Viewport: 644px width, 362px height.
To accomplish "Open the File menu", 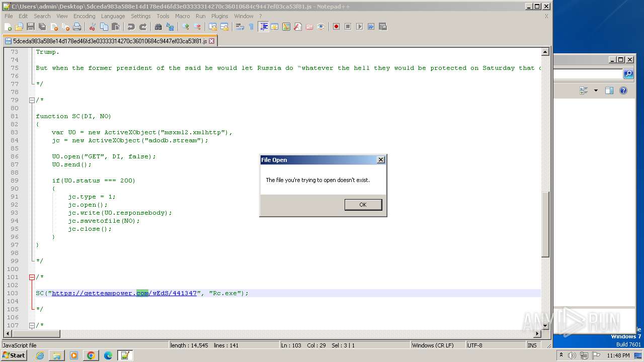I will tap(9, 16).
